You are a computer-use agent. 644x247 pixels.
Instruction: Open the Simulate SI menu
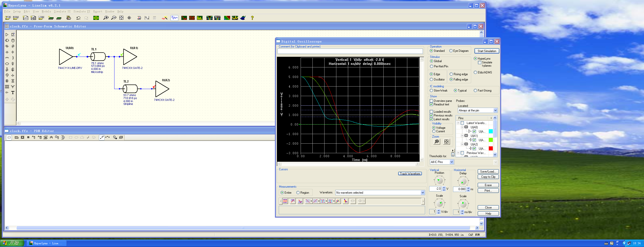62,11
